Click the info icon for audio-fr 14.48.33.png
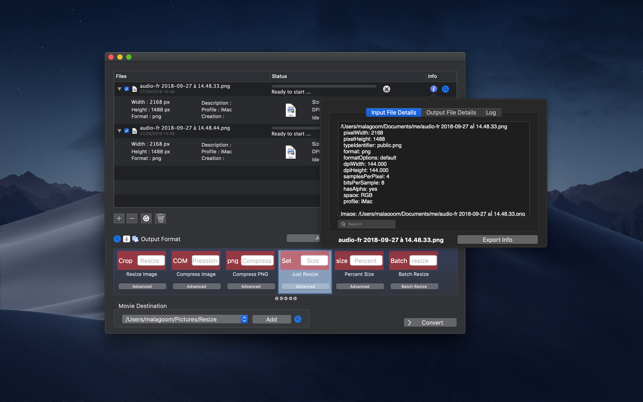The width and height of the screenshot is (643, 402). click(433, 89)
